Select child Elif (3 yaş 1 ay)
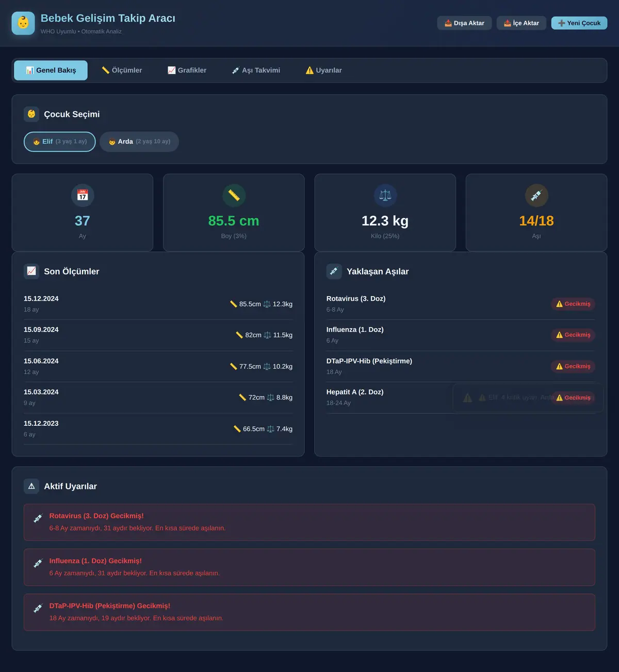The width and height of the screenshot is (619, 672). point(60,141)
